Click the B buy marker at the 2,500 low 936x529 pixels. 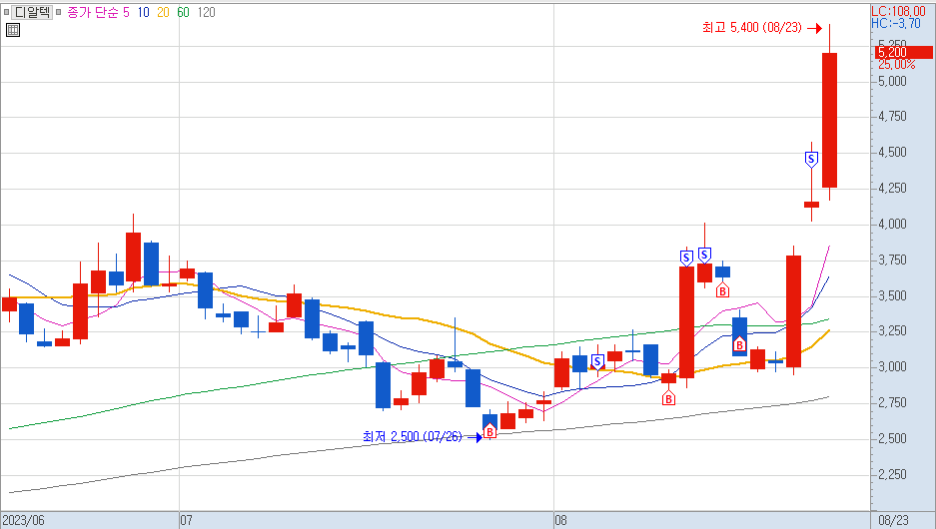pos(489,431)
